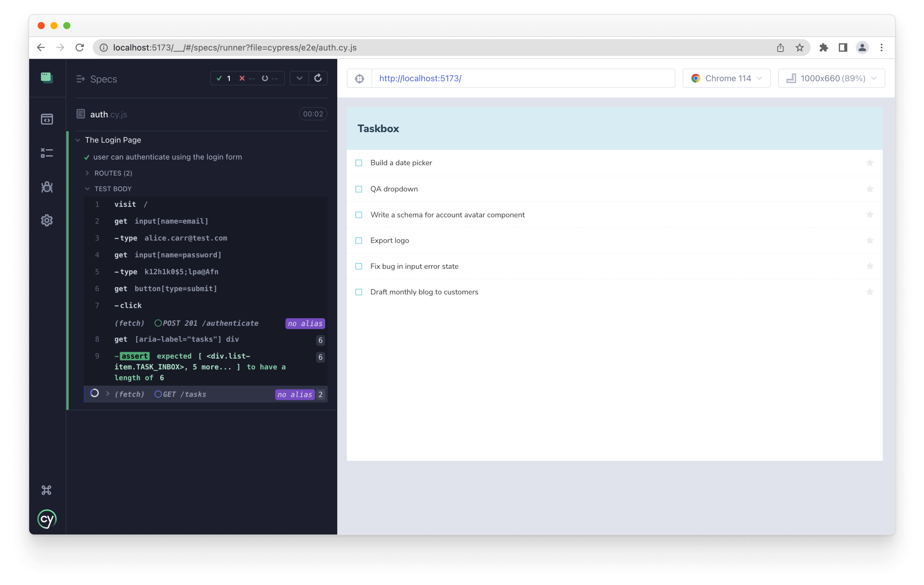Click the http://localhost:5173/ AUT URL field
This screenshot has width=924, height=585.
click(523, 79)
